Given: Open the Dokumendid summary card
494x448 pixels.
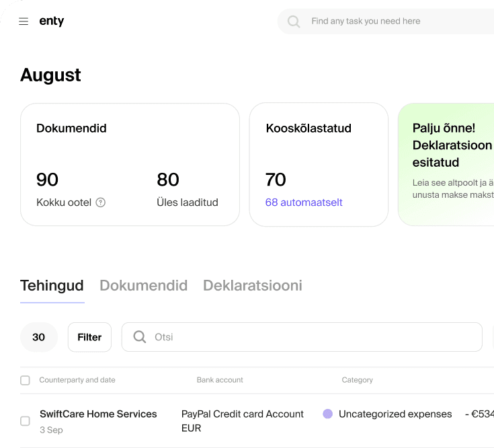Looking at the screenshot, I should [130, 164].
